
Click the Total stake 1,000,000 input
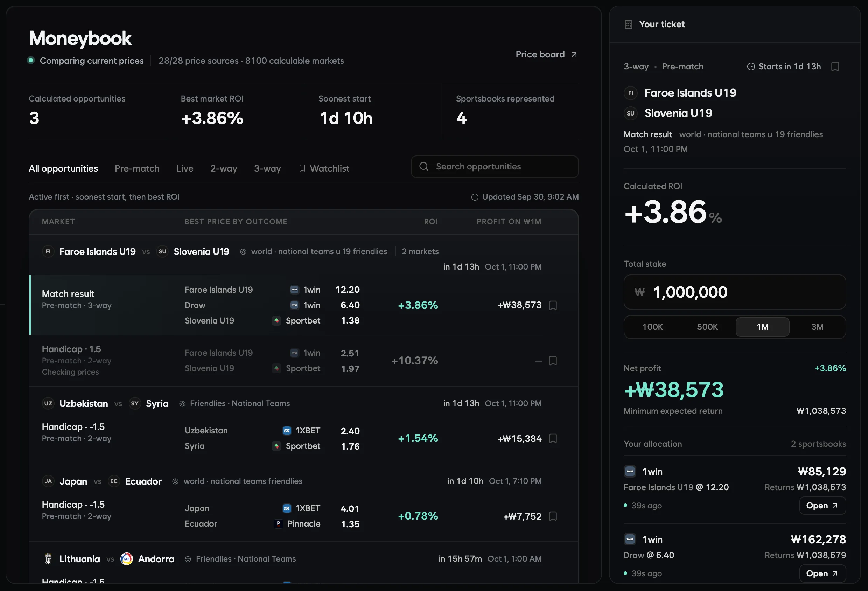click(734, 292)
